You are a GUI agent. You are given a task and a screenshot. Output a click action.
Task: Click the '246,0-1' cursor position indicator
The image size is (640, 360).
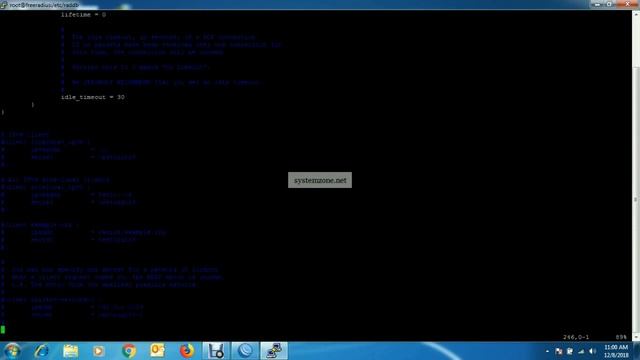tap(576, 337)
